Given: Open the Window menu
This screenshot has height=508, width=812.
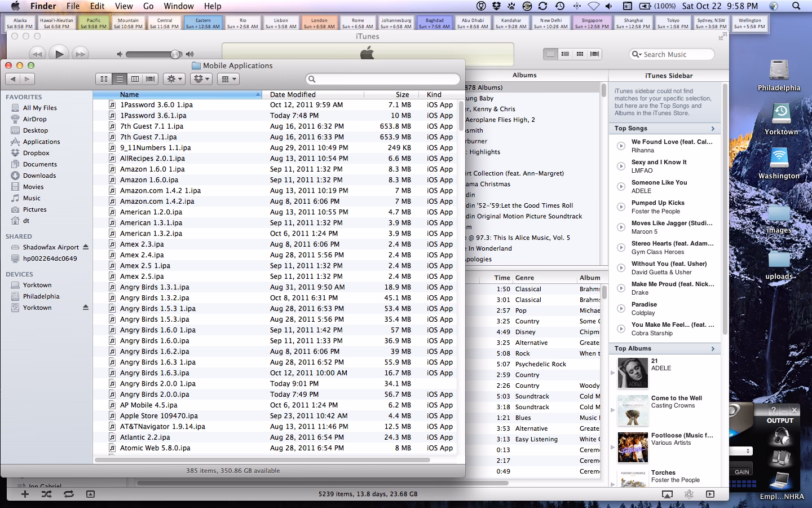Looking at the screenshot, I should (179, 6).
